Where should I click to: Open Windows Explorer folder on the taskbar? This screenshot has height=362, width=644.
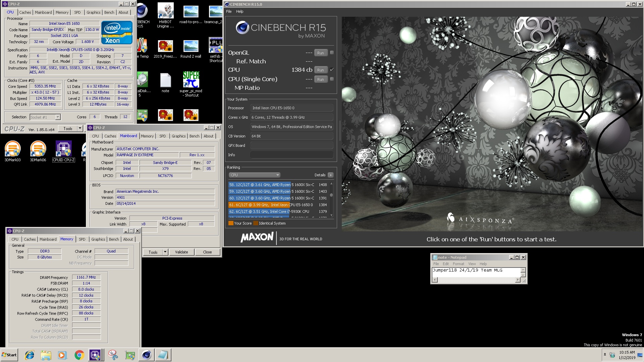coord(46,355)
